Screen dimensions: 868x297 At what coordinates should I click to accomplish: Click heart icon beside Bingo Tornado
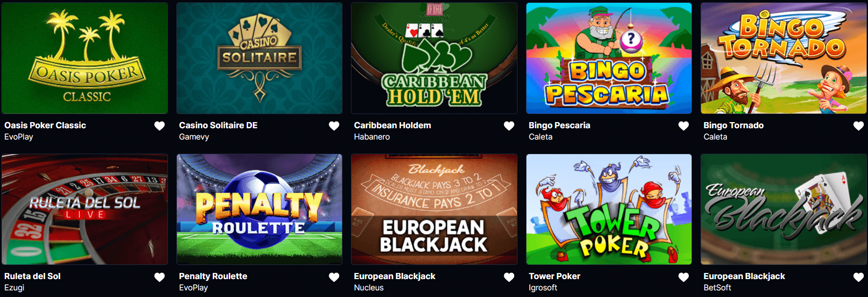click(859, 126)
